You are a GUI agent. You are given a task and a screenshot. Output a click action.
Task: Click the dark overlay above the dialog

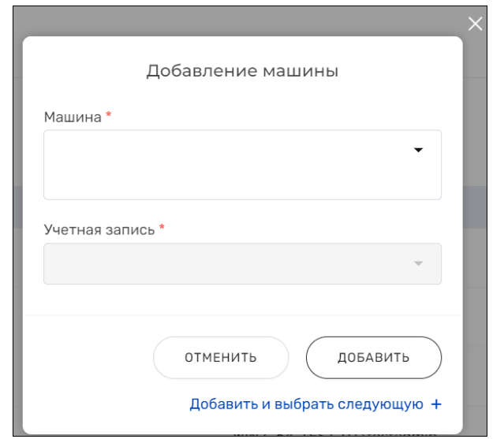237,17
